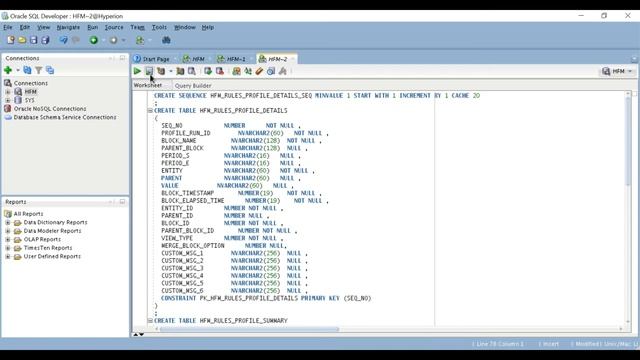This screenshot has height=360, width=640.
Task: Switch to Query Builder tab
Action: click(x=193, y=86)
